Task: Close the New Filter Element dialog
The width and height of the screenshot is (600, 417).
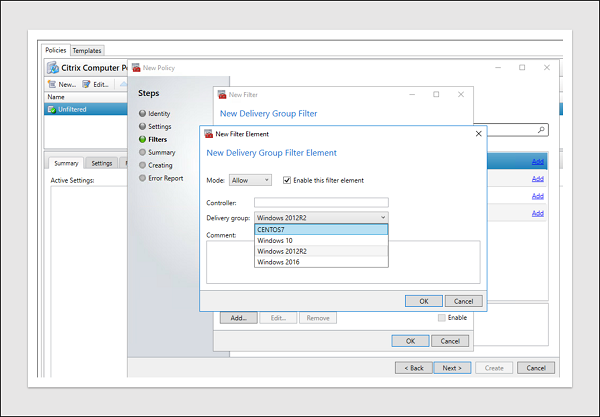Action: tap(477, 133)
